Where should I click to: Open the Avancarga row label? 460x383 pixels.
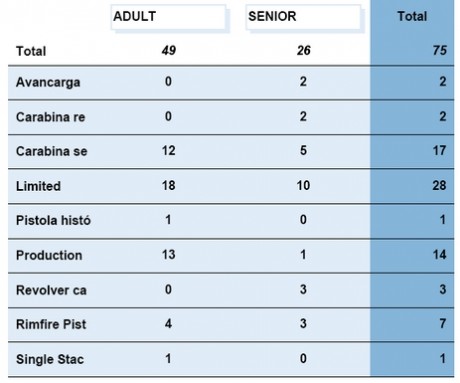point(48,82)
